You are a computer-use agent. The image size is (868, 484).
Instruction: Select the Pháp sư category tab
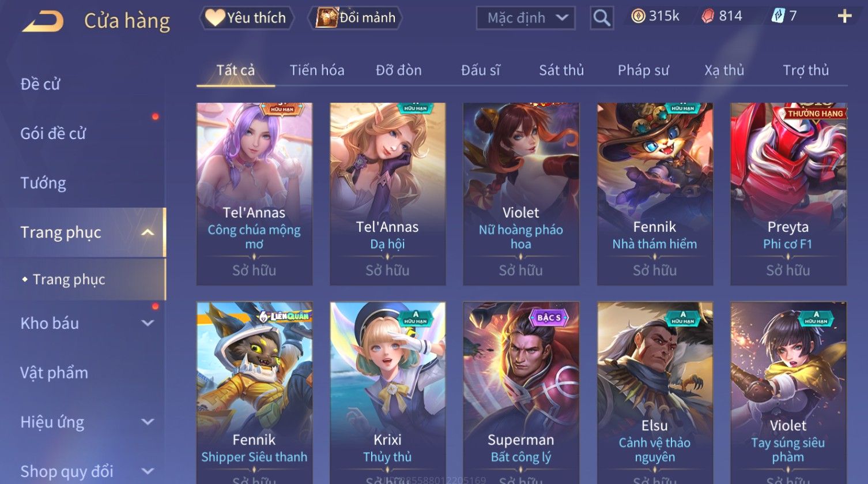tap(643, 70)
